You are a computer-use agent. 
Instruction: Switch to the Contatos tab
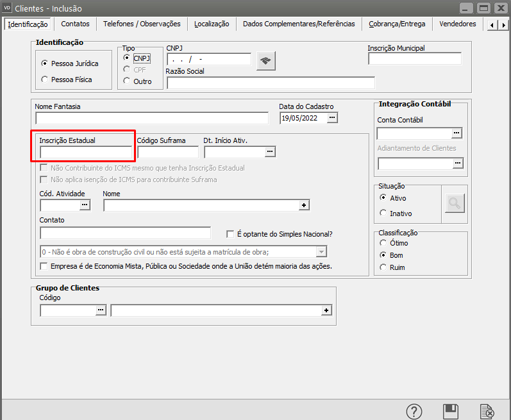(75, 24)
